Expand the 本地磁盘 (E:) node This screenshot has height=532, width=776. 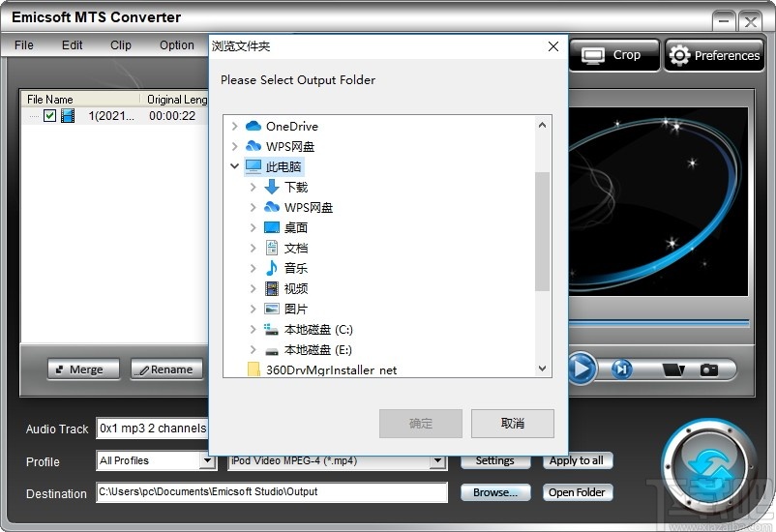click(253, 349)
